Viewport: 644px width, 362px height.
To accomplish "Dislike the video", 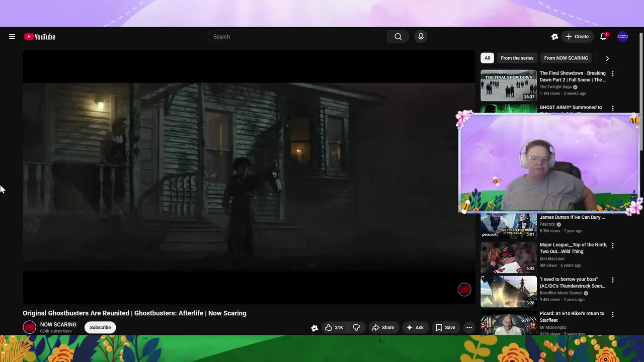I will point(356,327).
